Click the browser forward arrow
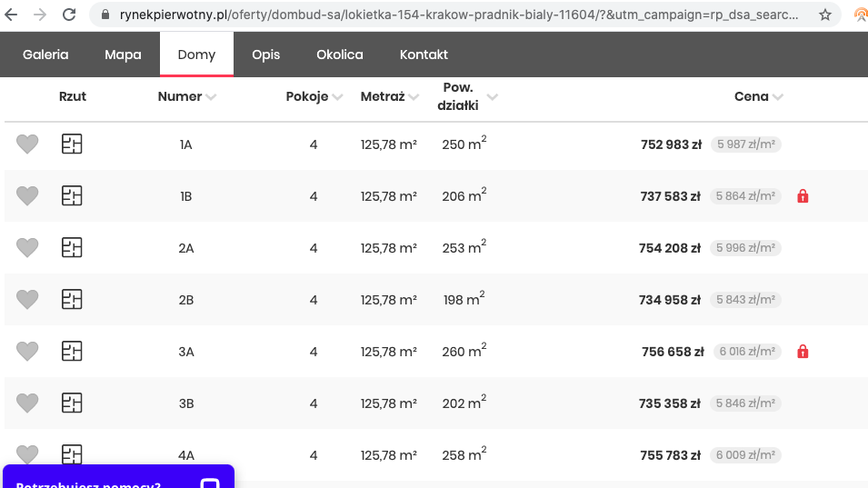This screenshot has width=868, height=488. [x=40, y=15]
